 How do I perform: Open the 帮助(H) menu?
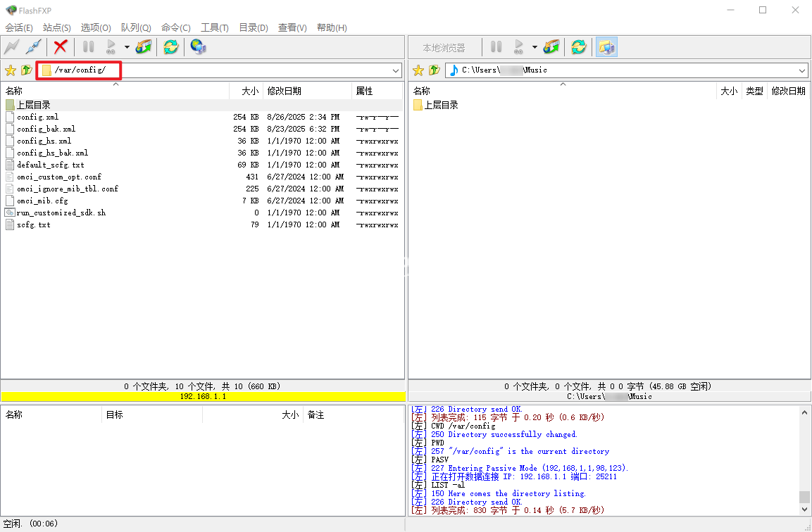332,27
